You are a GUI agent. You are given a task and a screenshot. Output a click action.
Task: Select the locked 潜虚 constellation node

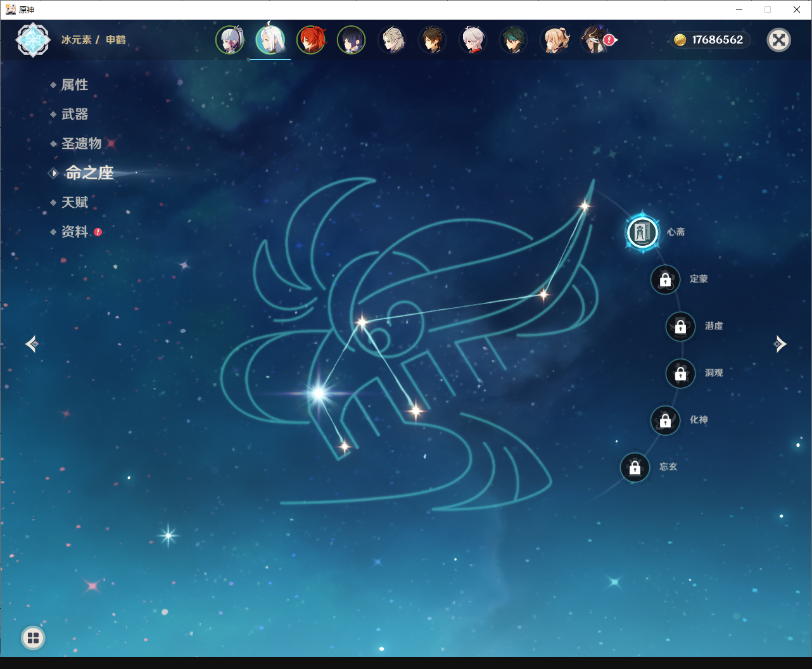click(681, 326)
